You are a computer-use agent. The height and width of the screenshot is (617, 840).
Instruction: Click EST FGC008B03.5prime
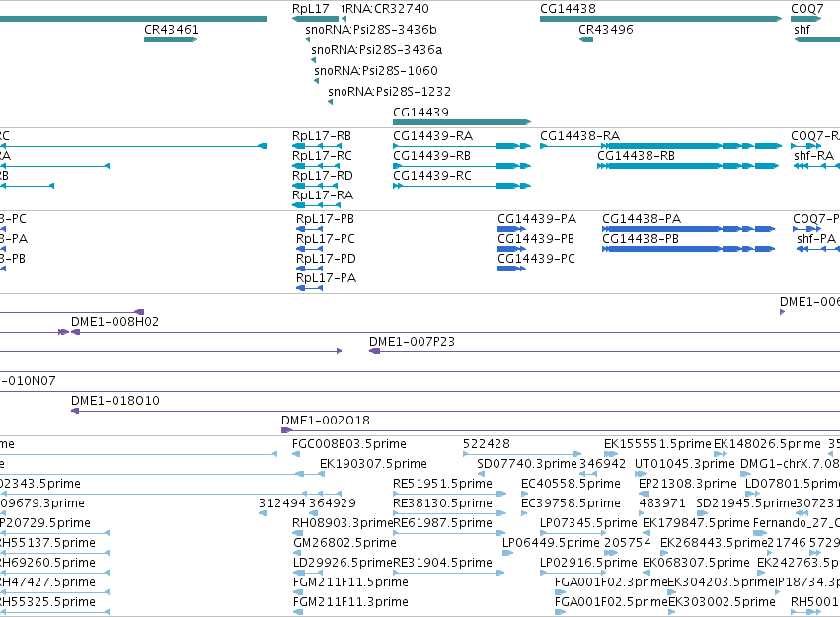[x=349, y=444]
